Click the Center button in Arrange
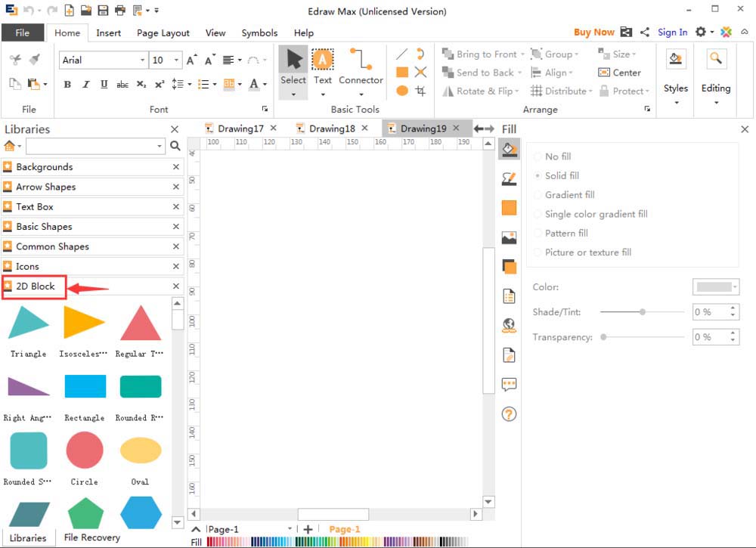Viewport: 756px width, 548px height. pos(619,73)
